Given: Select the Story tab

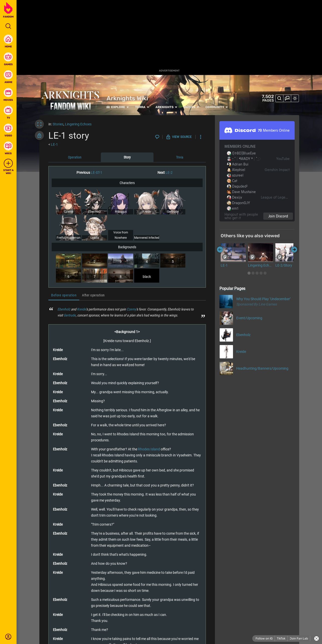Looking at the screenshot, I should tap(127, 157).
